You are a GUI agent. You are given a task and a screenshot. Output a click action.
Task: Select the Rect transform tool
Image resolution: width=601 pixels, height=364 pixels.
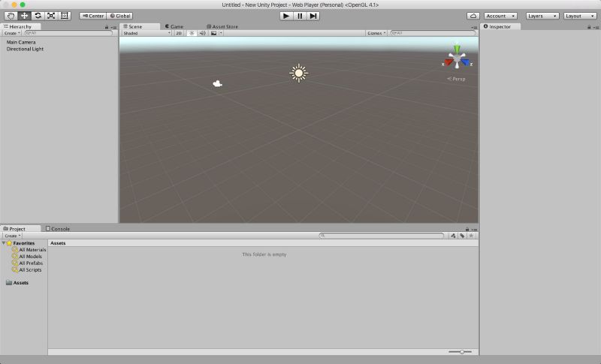coord(65,16)
